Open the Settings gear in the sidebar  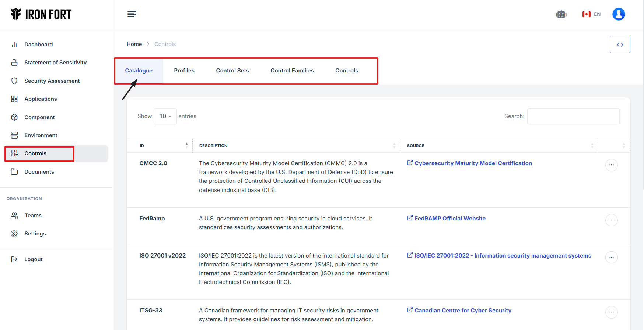(x=35, y=234)
